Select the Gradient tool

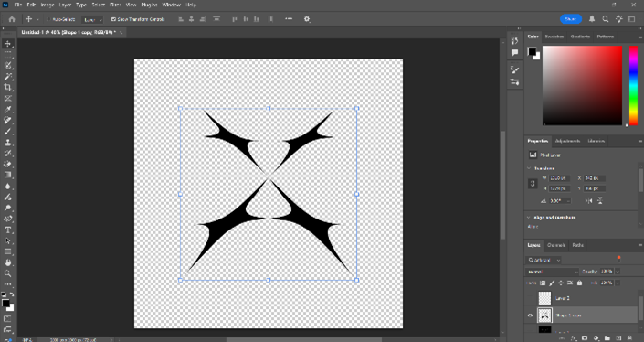pos(8,175)
